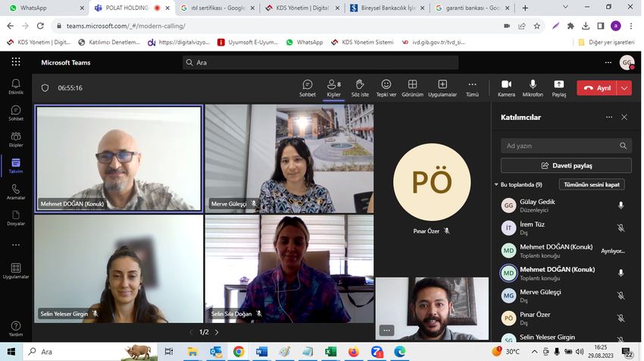The image size is (644, 361).
Task: Select the Ayrılıyor Mehmet DOĞAN participant row
Action: [566, 250]
